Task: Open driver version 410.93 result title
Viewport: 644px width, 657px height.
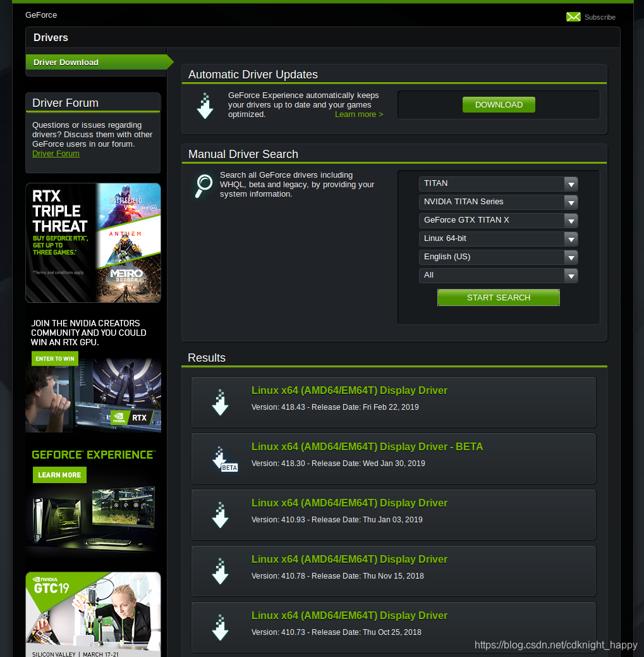Action: [x=349, y=503]
